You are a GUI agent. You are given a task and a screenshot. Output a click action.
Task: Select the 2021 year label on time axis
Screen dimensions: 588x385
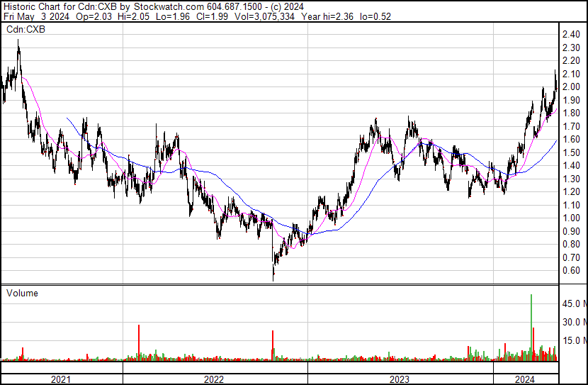point(61,379)
